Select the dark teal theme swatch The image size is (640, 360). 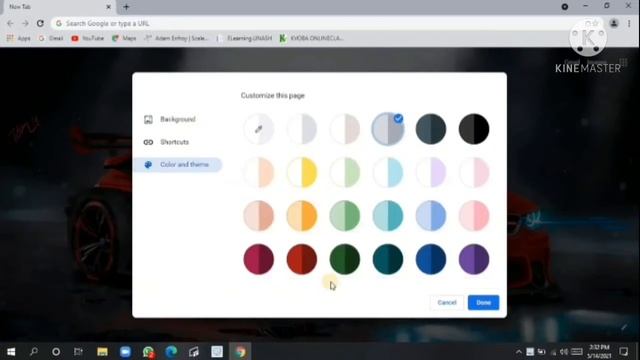(388, 259)
